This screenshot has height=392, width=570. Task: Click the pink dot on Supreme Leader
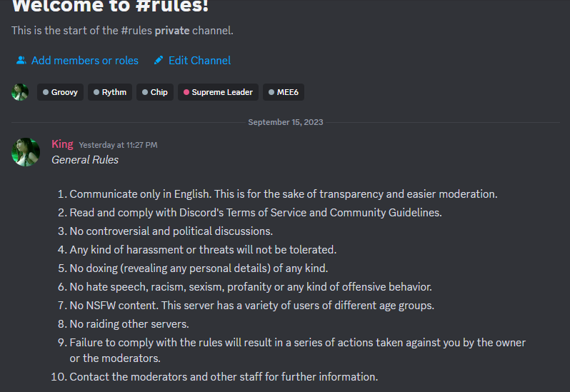point(186,92)
